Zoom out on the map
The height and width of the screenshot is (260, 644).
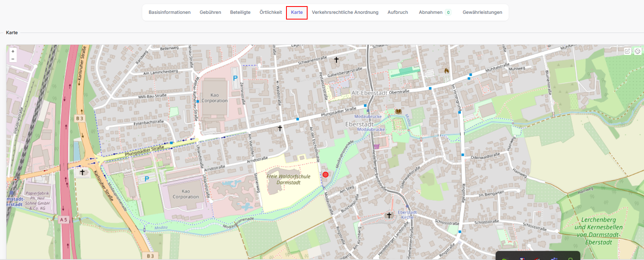point(13,59)
